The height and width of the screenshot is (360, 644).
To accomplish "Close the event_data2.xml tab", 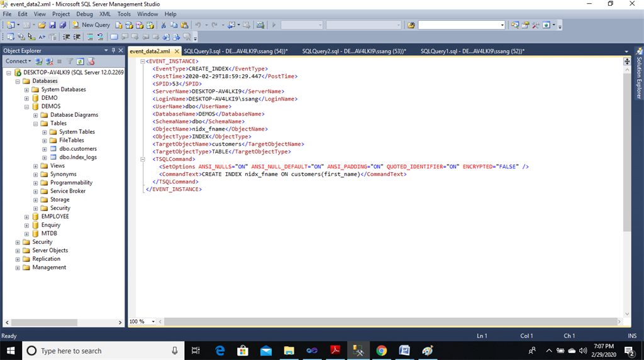I will click(177, 52).
